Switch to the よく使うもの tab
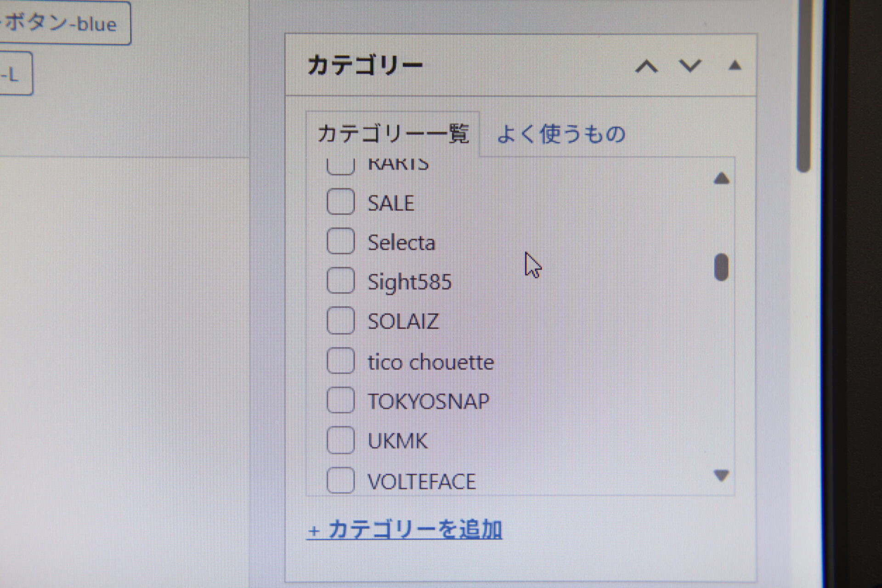 561,134
